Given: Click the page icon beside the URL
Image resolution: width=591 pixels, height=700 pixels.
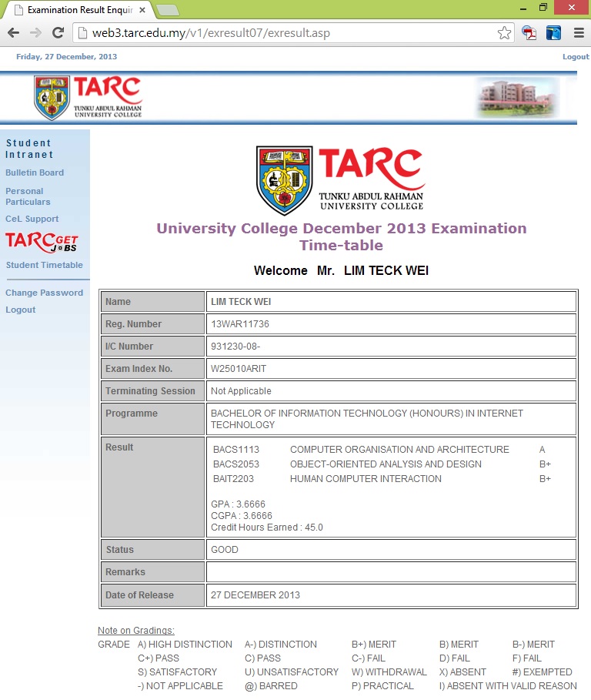Looking at the screenshot, I should (82, 33).
